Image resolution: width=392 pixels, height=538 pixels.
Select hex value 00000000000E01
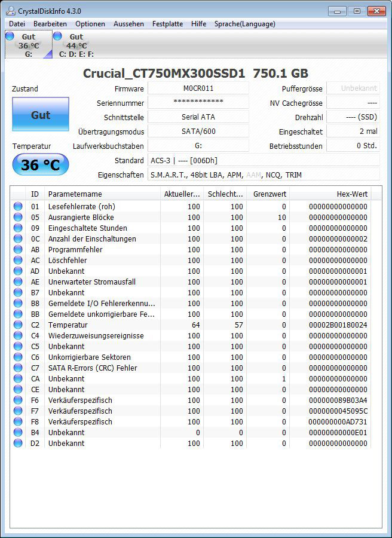click(338, 432)
